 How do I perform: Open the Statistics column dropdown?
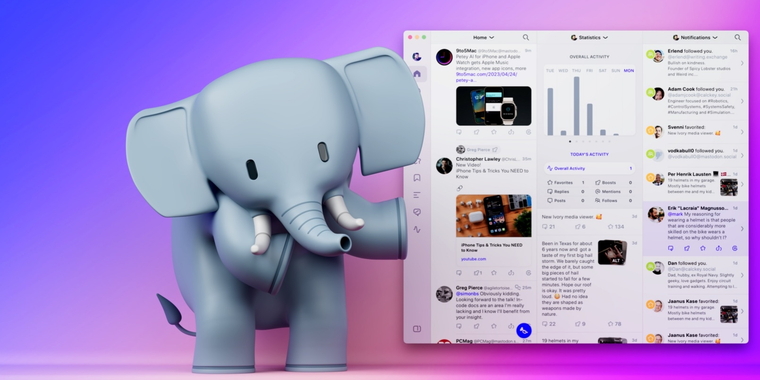(x=589, y=37)
